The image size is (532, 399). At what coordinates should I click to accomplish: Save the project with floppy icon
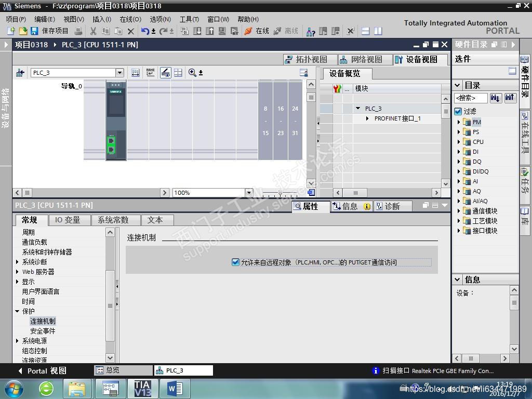pyautogui.click(x=34, y=31)
